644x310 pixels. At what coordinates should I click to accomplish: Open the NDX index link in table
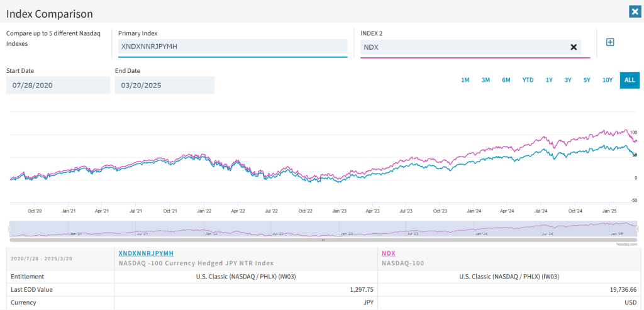coord(389,252)
